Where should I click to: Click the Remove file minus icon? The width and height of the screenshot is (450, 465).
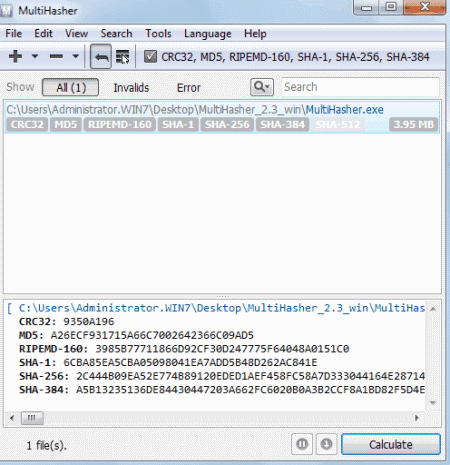tap(56, 56)
